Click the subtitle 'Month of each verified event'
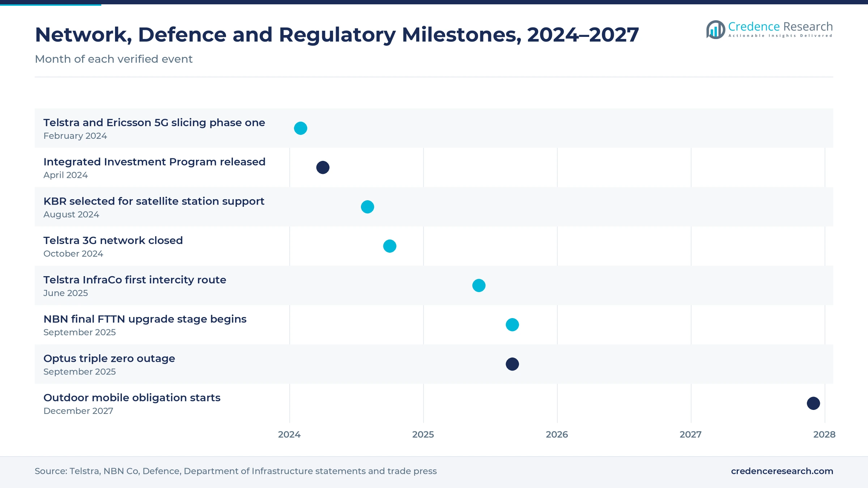The width and height of the screenshot is (868, 488). (114, 59)
